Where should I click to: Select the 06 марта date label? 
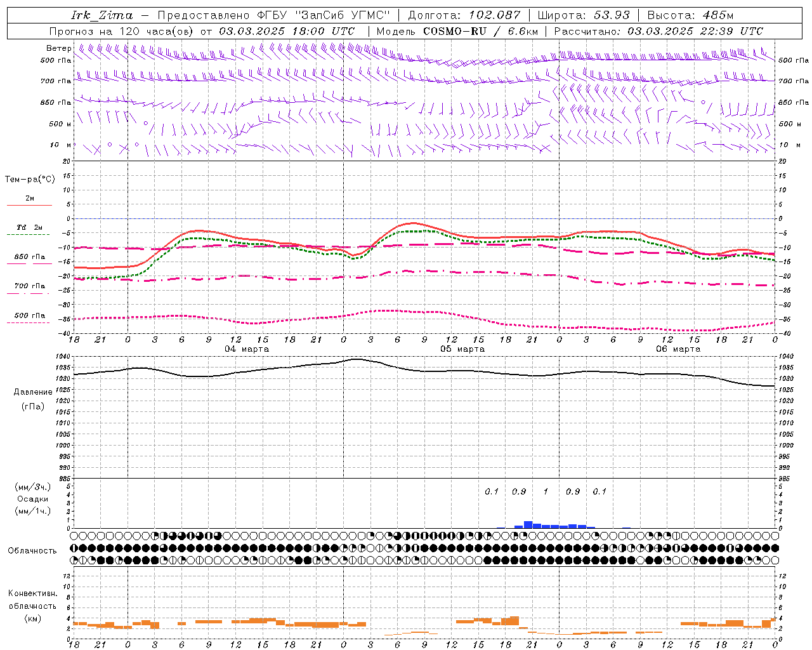678,349
